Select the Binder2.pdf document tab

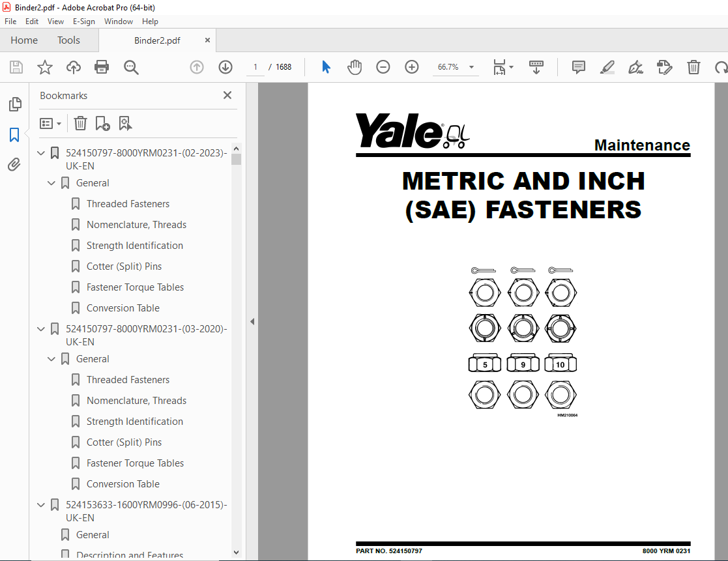tap(157, 41)
